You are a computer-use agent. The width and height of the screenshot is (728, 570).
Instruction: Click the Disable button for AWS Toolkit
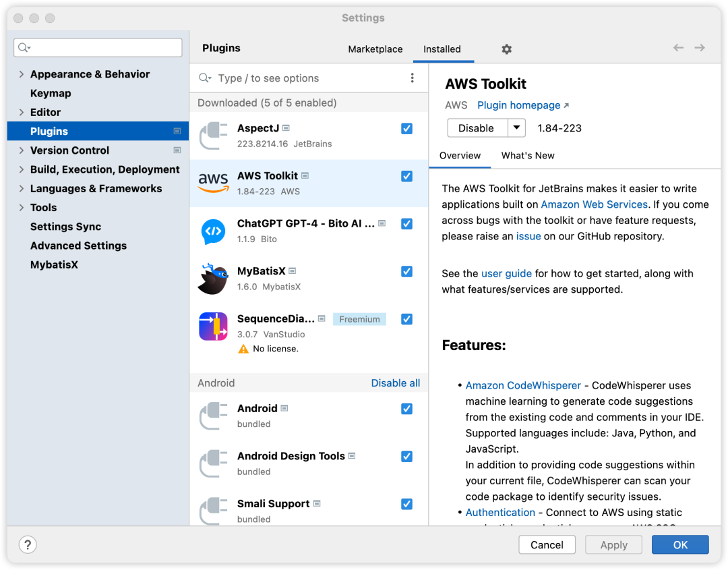click(477, 127)
